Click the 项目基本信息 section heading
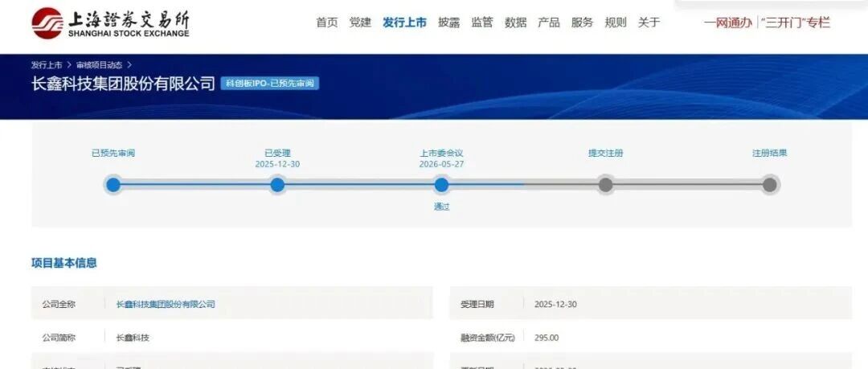This screenshot has width=868, height=369. point(64,263)
